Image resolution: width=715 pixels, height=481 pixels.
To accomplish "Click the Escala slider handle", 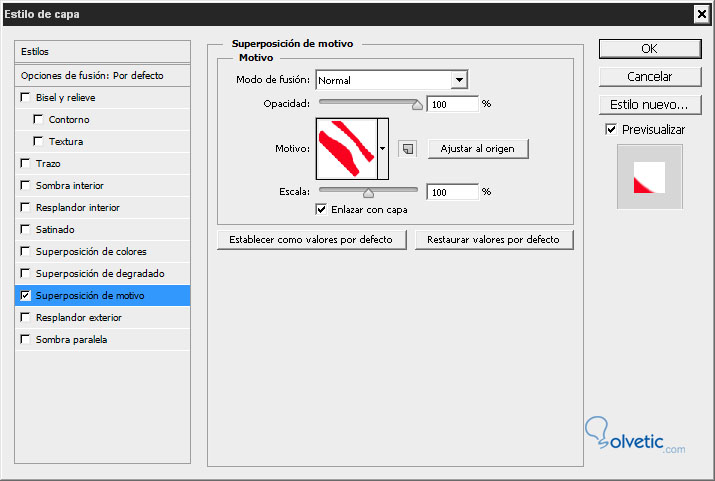I will pos(368,193).
